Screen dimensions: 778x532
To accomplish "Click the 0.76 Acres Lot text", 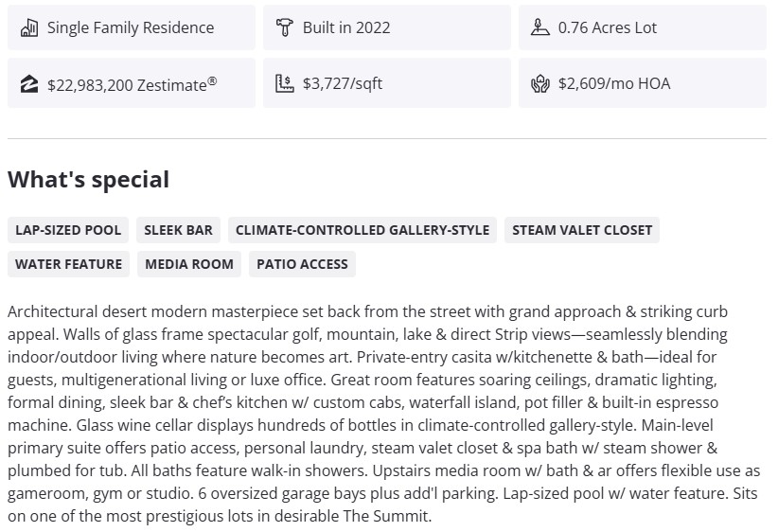I will 608,27.
